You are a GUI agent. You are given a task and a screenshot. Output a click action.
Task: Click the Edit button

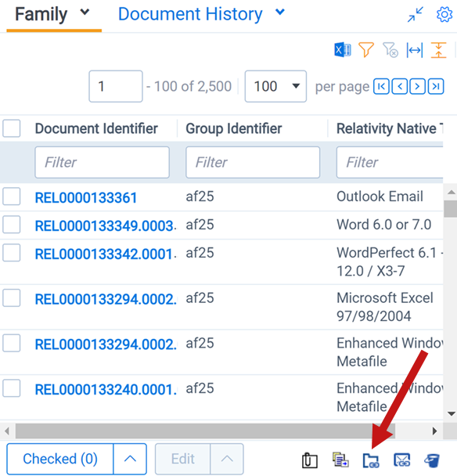pyautogui.click(x=182, y=459)
